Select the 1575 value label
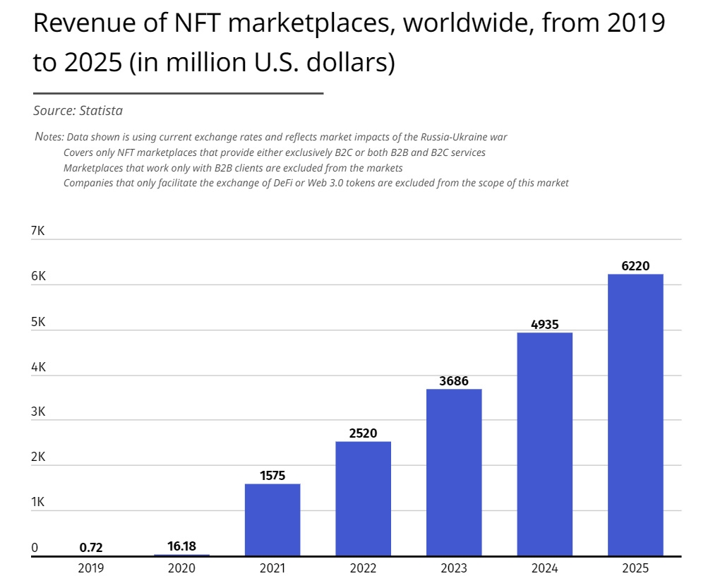This screenshot has width=701, height=588. [x=272, y=475]
